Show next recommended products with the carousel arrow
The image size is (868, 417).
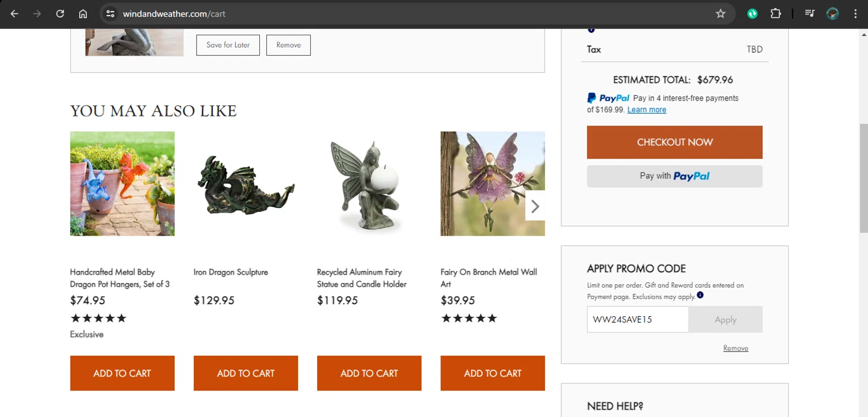535,206
